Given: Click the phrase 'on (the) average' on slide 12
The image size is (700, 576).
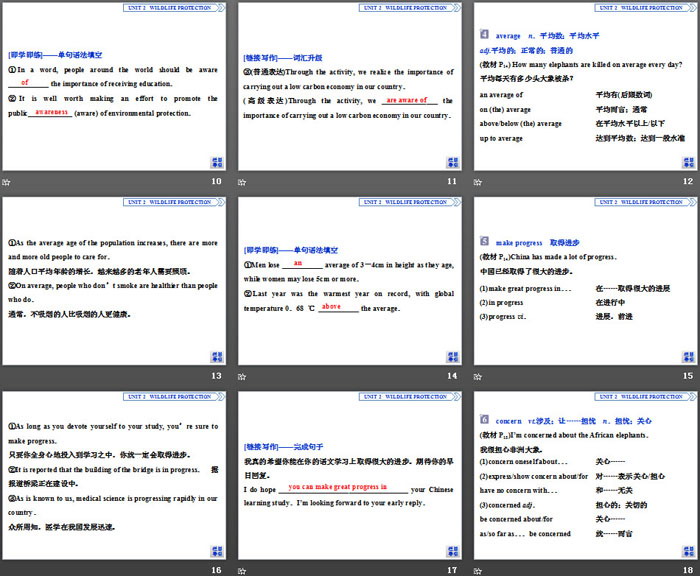Looking at the screenshot, I should pos(505,109).
